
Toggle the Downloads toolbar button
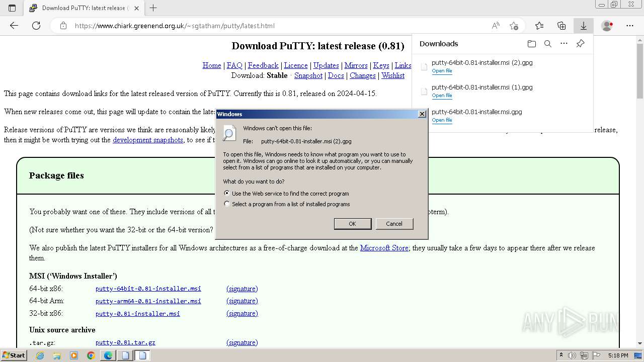(x=584, y=26)
